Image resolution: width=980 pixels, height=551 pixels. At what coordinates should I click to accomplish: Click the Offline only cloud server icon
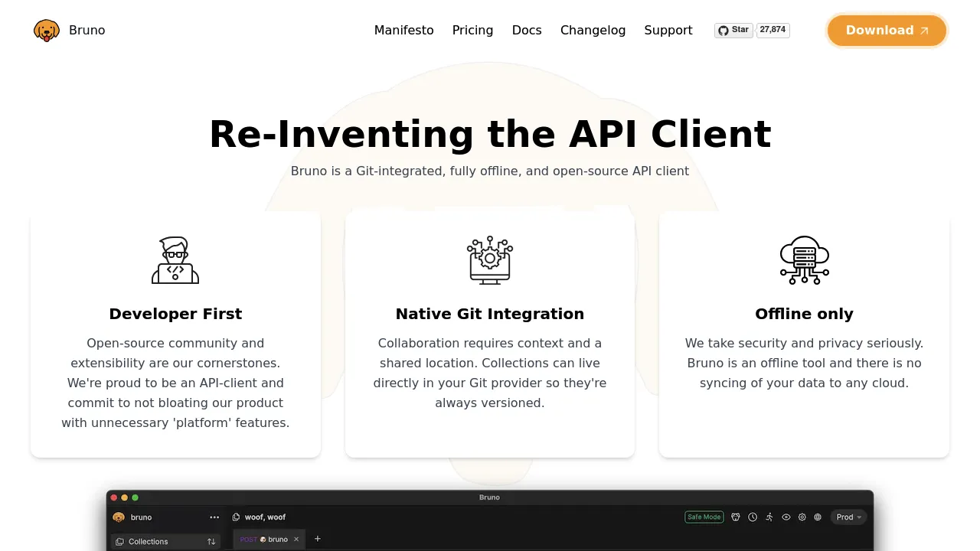click(804, 260)
